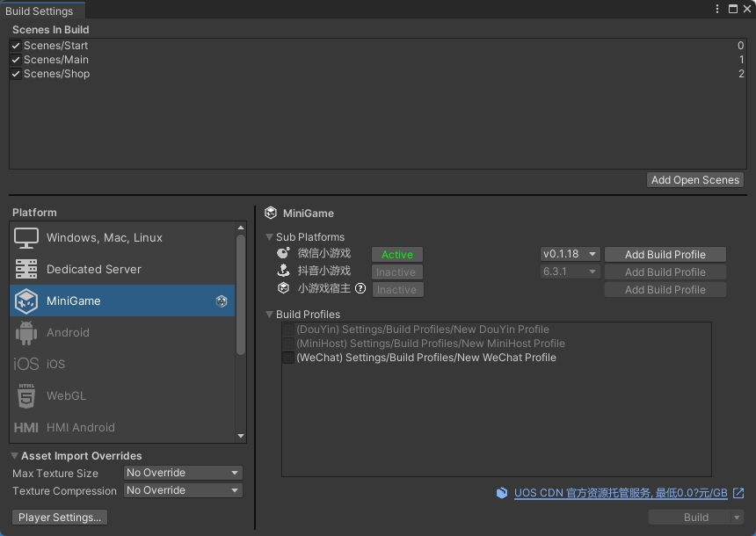Choose the iOS platform icon
Screen dimensions: 756x536
point(26,365)
